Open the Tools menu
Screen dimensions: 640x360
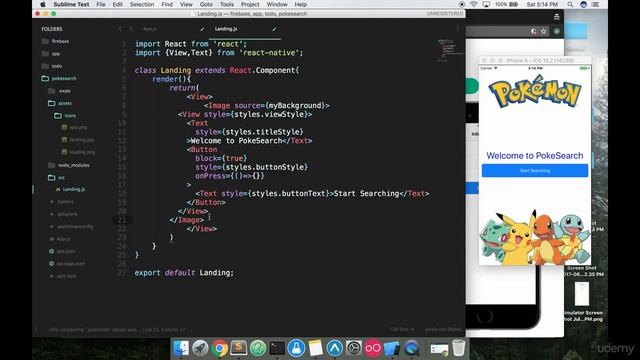227,4
